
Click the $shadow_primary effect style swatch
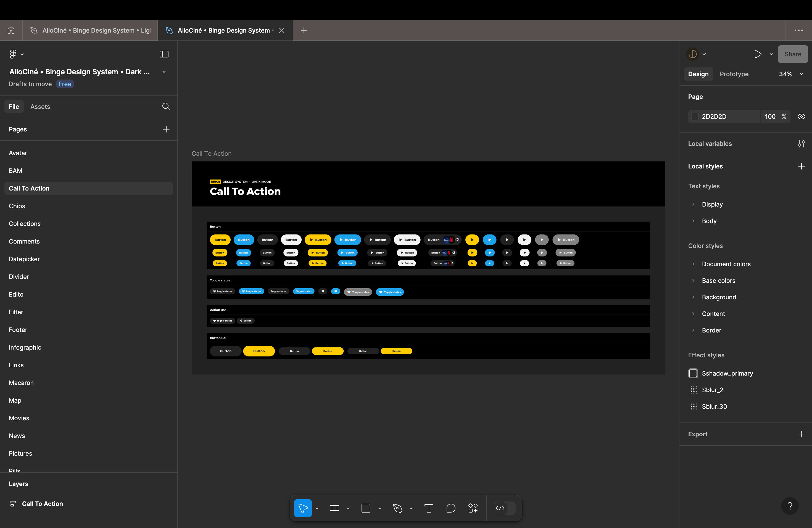pos(693,373)
